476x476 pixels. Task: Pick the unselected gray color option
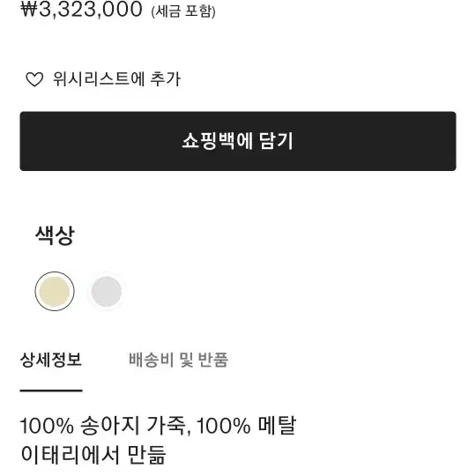pos(107,292)
